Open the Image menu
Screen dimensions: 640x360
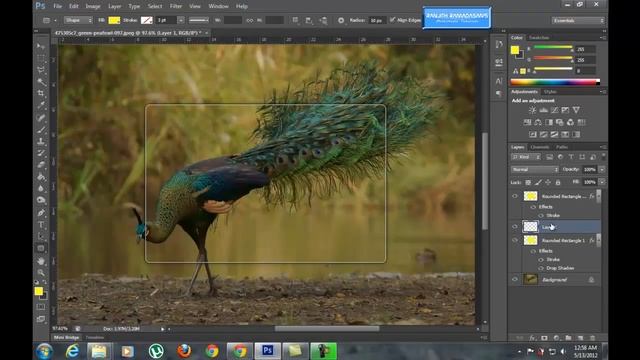93,6
